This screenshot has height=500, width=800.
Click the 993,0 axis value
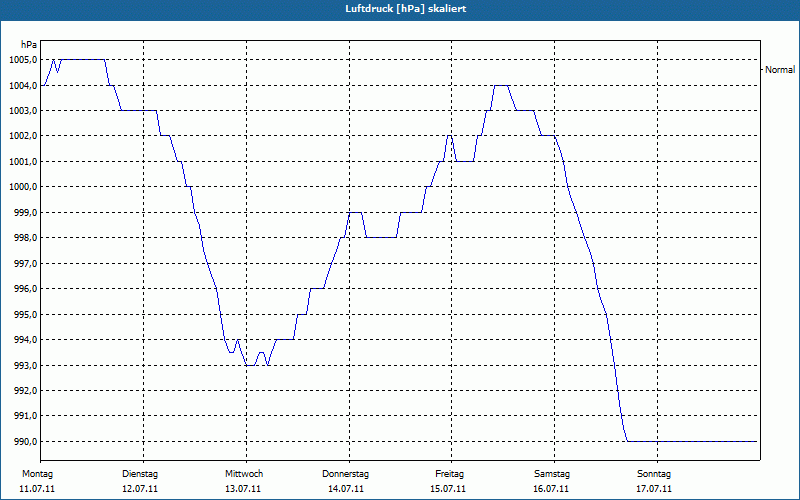25,365
